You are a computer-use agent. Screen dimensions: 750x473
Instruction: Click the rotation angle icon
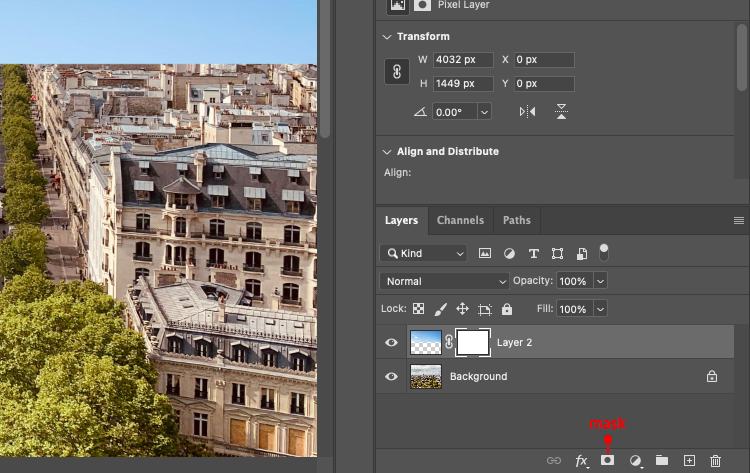click(x=420, y=112)
